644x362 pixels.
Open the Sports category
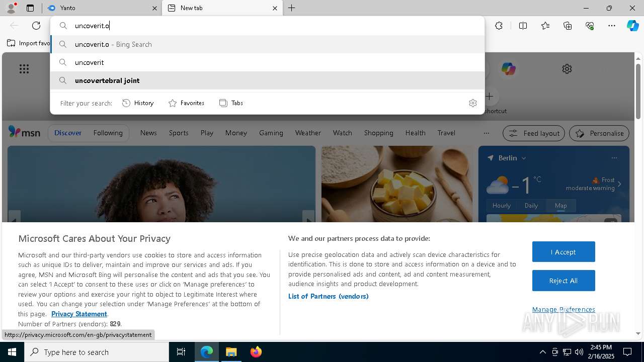pyautogui.click(x=179, y=133)
